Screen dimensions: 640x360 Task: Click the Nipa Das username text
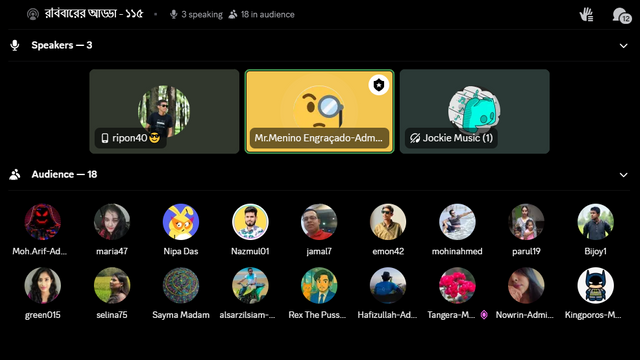tap(181, 251)
